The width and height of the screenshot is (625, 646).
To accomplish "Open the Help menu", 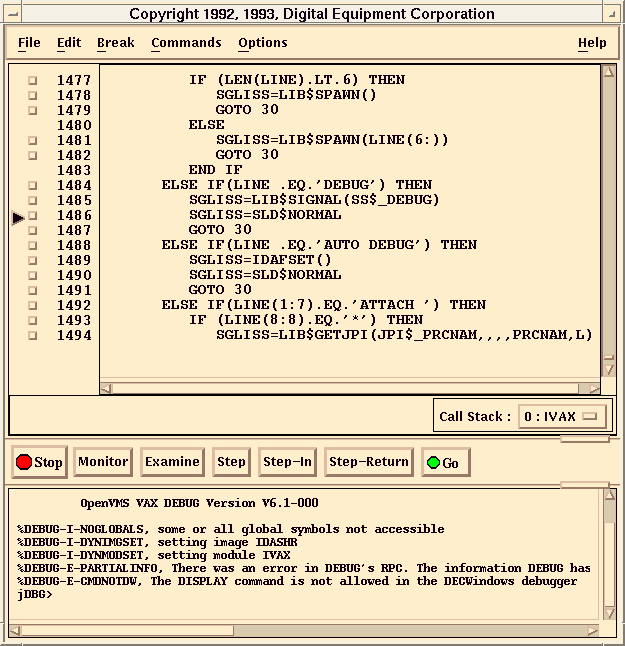I will pos(592,43).
